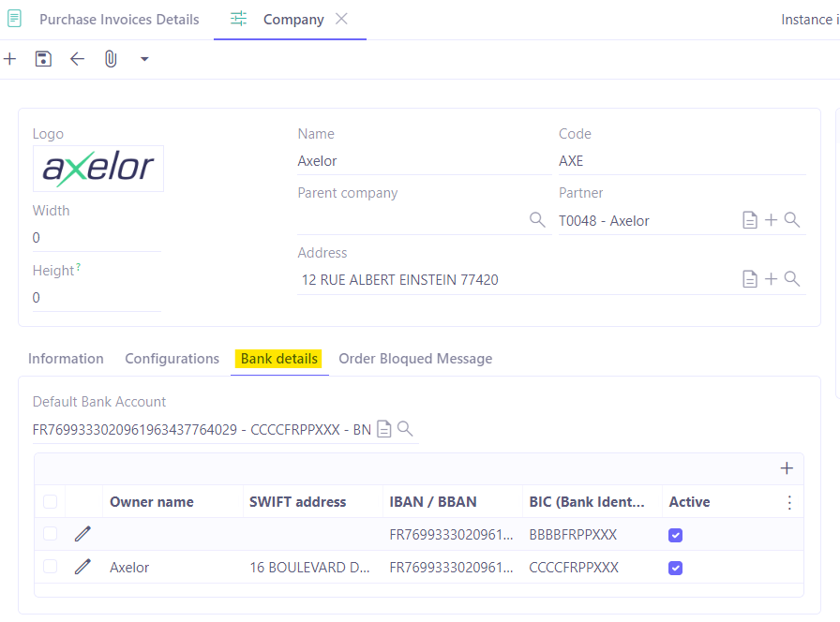Open Parent company selection dropdown search
The height and width of the screenshot is (622, 840).
click(x=536, y=219)
